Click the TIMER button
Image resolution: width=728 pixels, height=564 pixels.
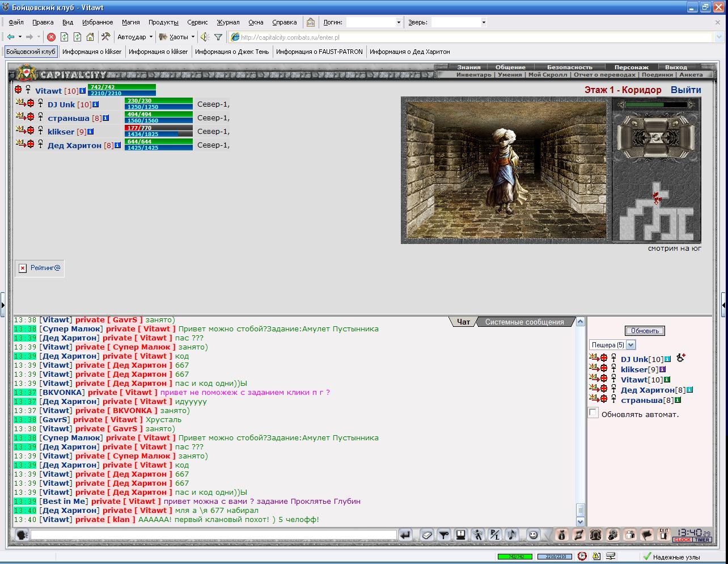coord(702,540)
